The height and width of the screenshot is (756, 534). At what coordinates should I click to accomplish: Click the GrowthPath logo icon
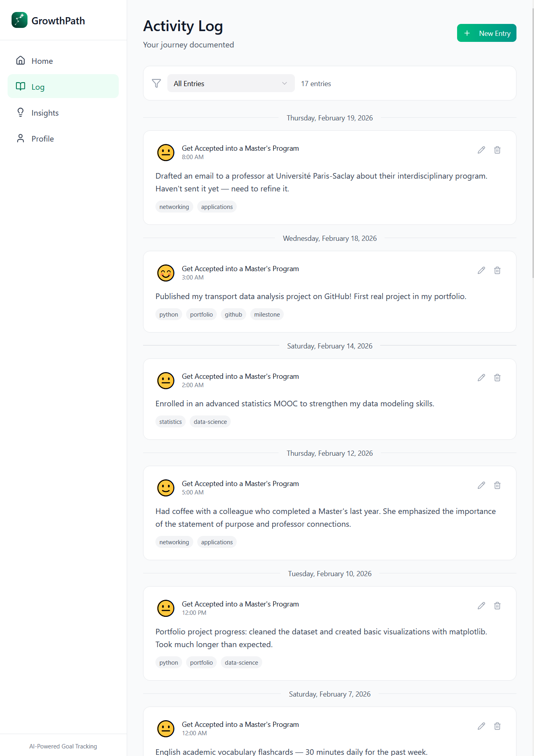pos(20,20)
